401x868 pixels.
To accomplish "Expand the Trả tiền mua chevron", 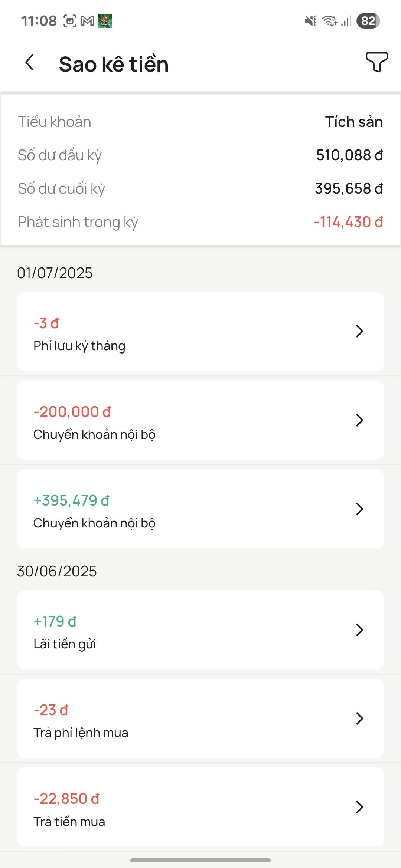I will [x=359, y=807].
